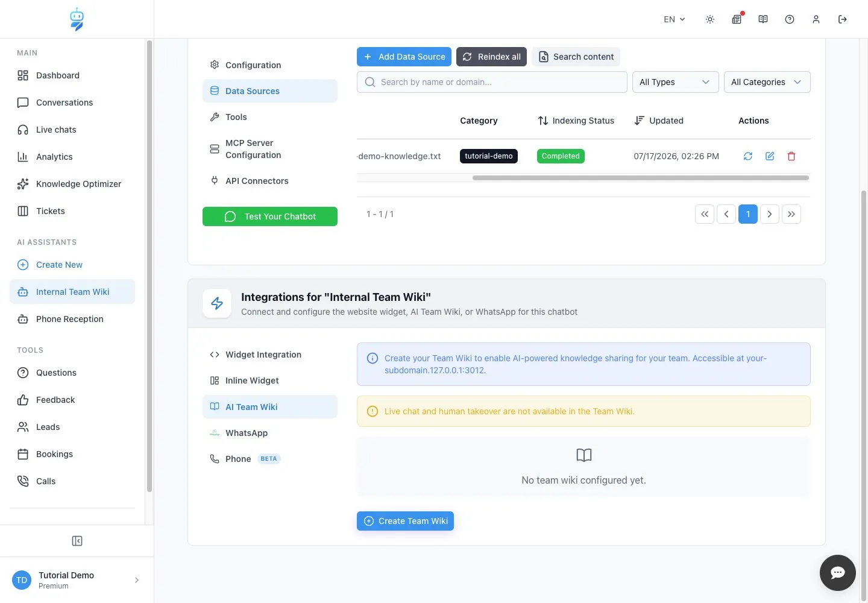Open Questions under Tools
Image resolution: width=868 pixels, height=603 pixels.
(72, 373)
